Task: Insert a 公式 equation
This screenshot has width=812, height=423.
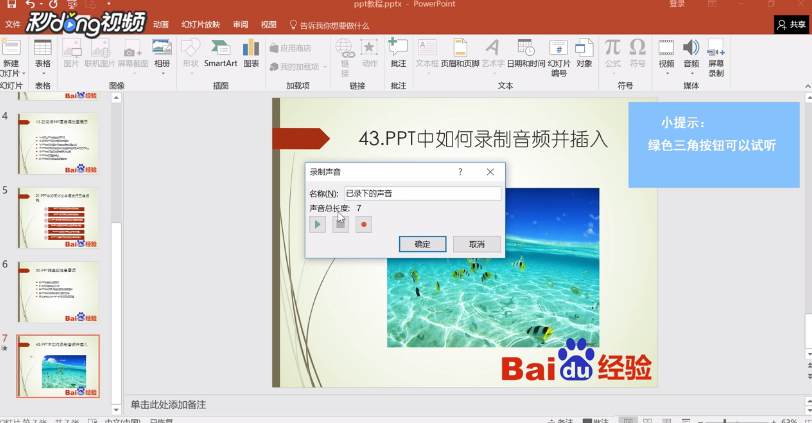Action: [x=613, y=56]
